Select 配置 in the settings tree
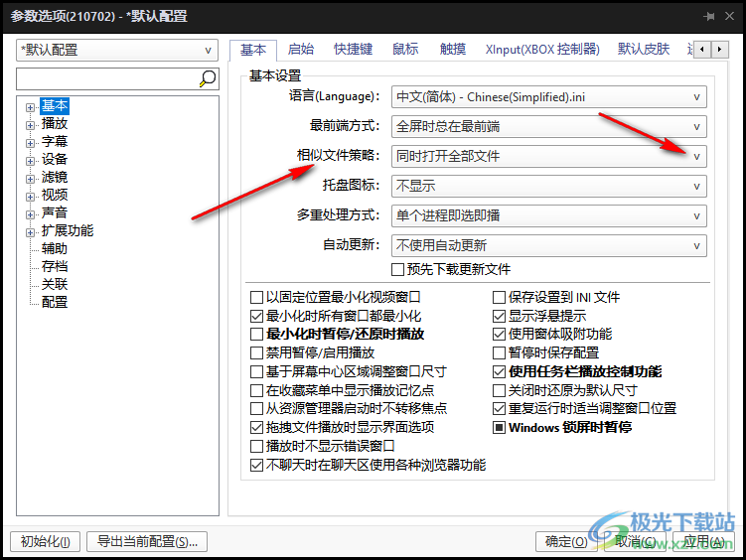746x560 pixels. [55, 303]
